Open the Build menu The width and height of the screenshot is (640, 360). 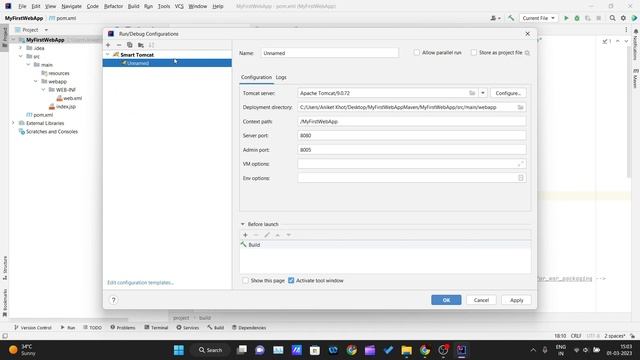133,6
